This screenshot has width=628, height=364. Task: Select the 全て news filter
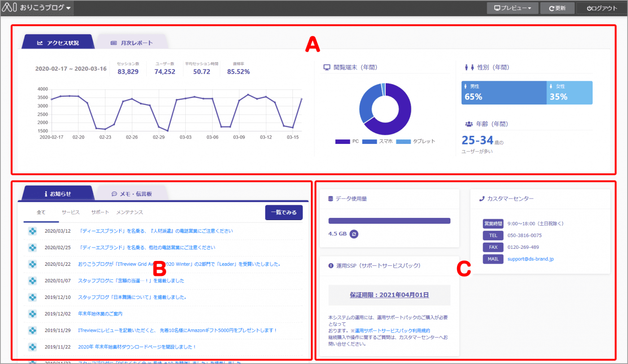[x=41, y=212]
